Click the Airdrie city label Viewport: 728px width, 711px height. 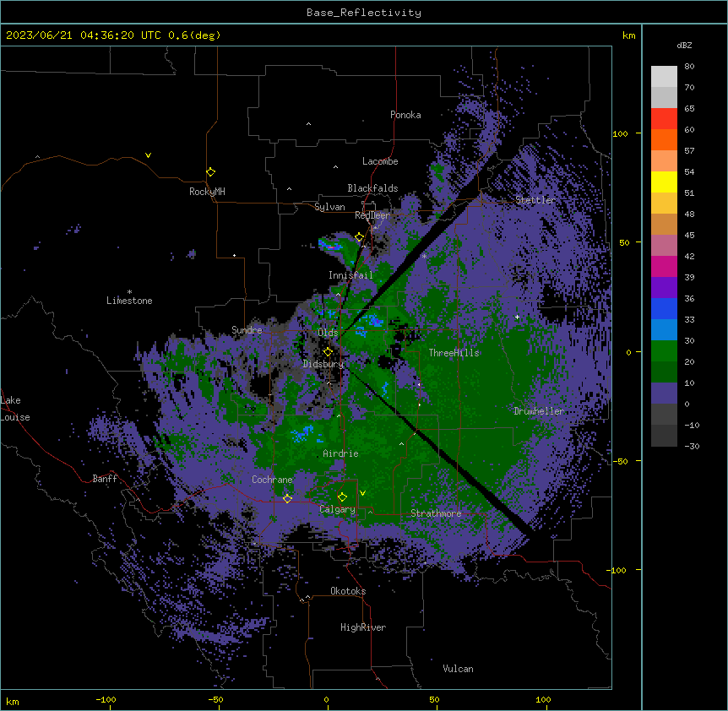tap(340, 453)
